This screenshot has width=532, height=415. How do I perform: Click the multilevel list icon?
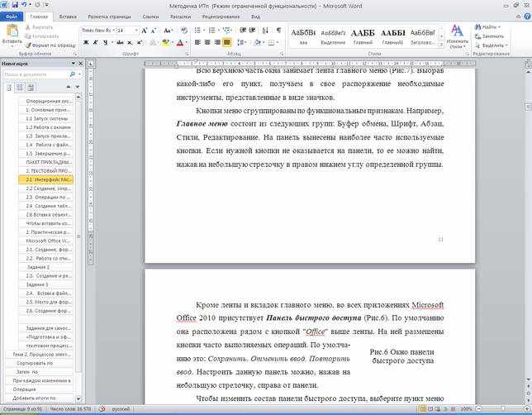226,31
